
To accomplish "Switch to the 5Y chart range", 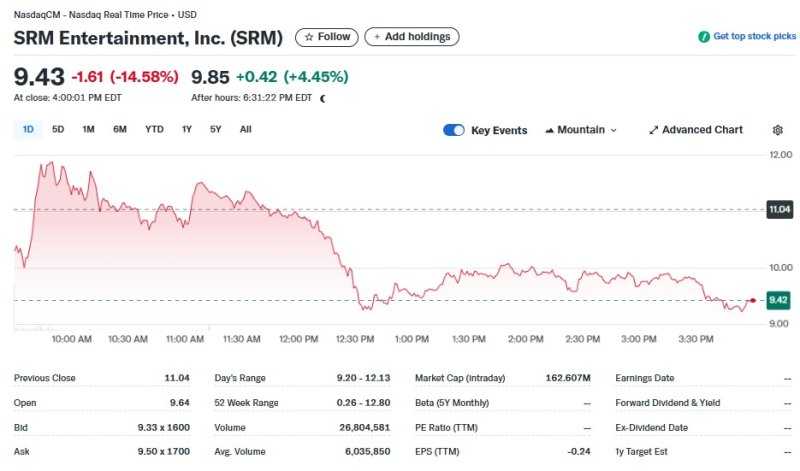I will pos(216,129).
